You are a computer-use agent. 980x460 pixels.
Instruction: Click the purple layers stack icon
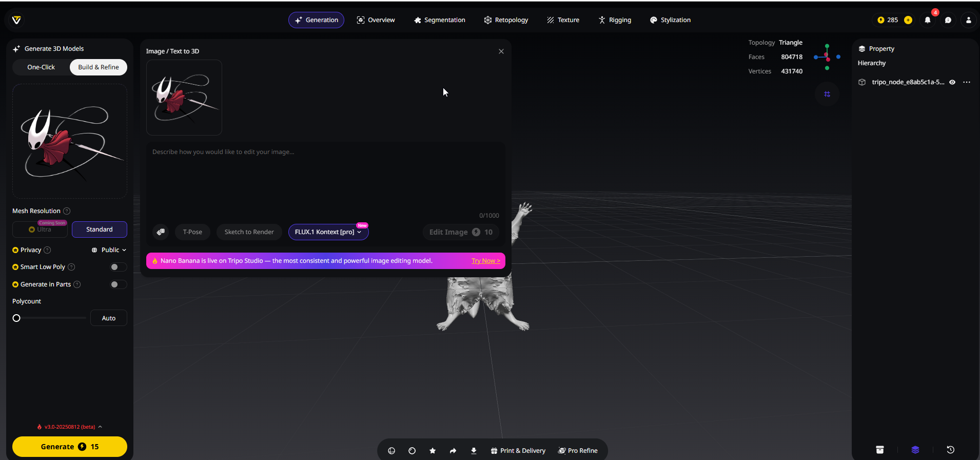[x=915, y=450]
